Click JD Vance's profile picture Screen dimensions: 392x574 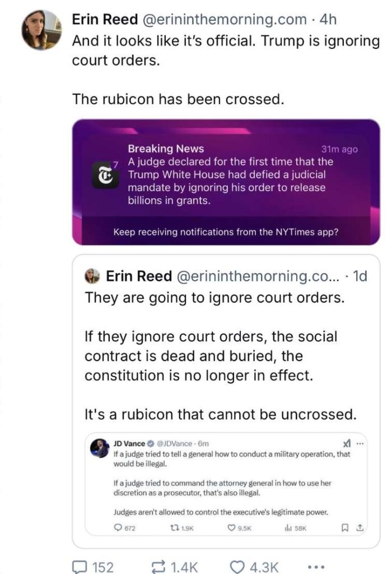coord(100,448)
